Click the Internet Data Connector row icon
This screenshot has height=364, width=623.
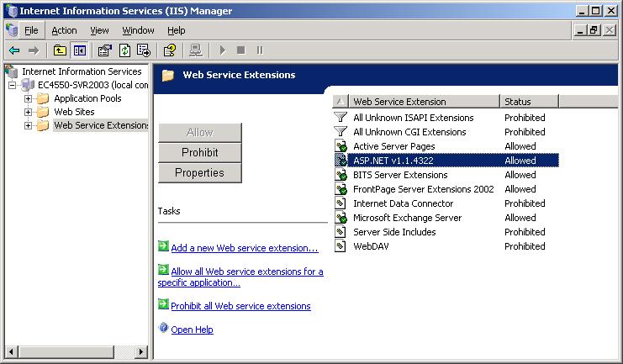341,203
